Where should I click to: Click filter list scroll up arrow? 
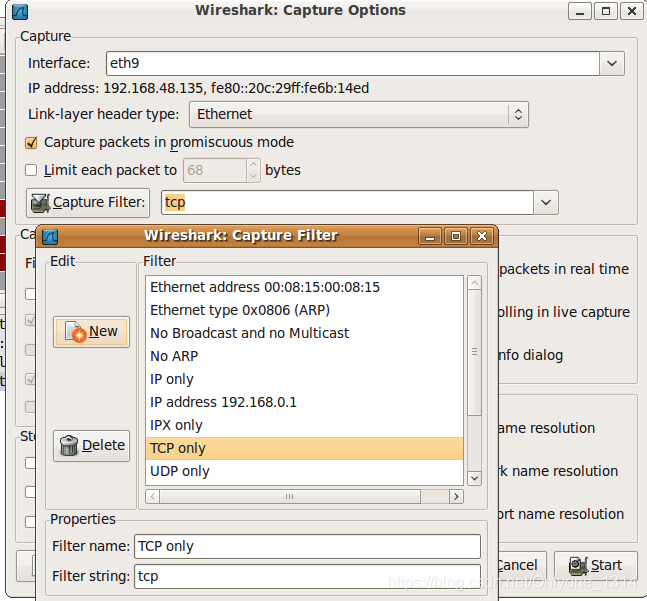[475, 283]
